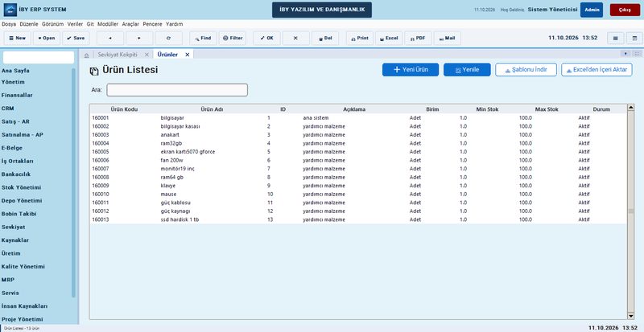Open the Araçlar menu
The height and width of the screenshot is (332, 644).
(x=130, y=24)
